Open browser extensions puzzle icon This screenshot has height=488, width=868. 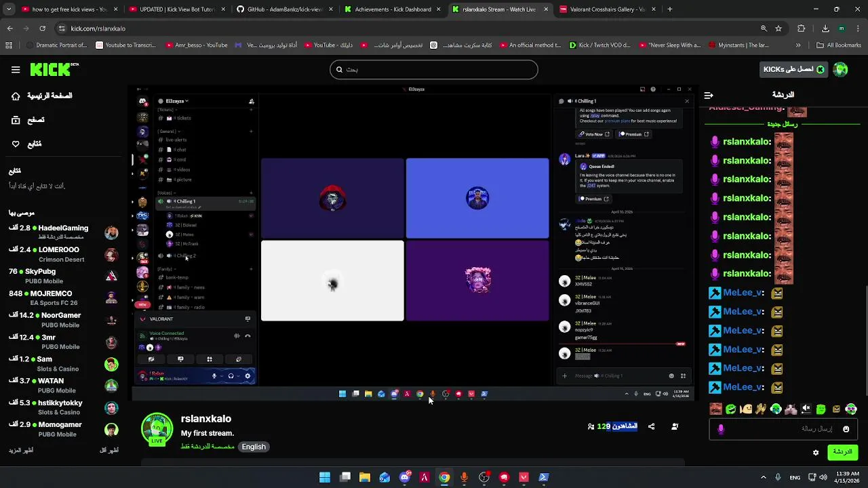(x=802, y=28)
